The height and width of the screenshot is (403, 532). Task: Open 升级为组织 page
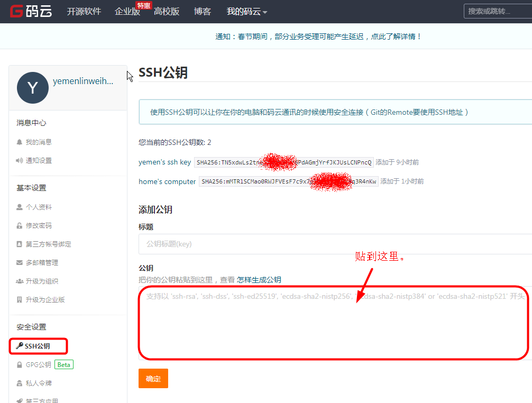(x=42, y=281)
